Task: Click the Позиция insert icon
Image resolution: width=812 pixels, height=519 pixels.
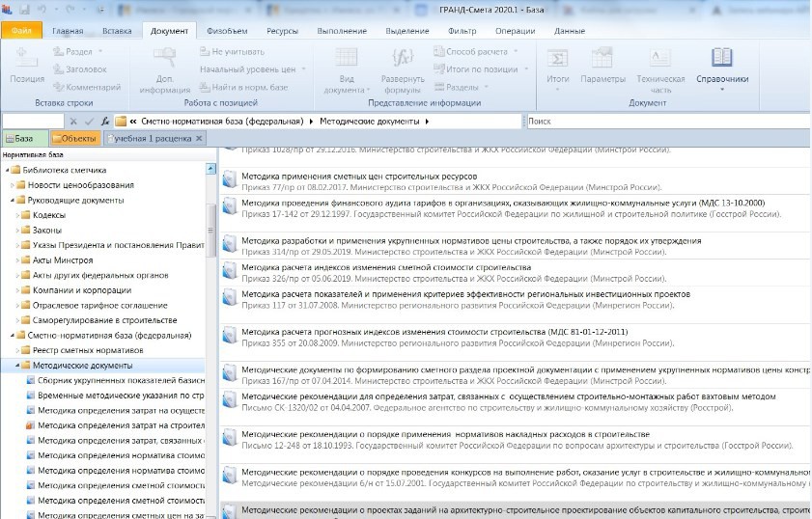Action: pos(27,58)
